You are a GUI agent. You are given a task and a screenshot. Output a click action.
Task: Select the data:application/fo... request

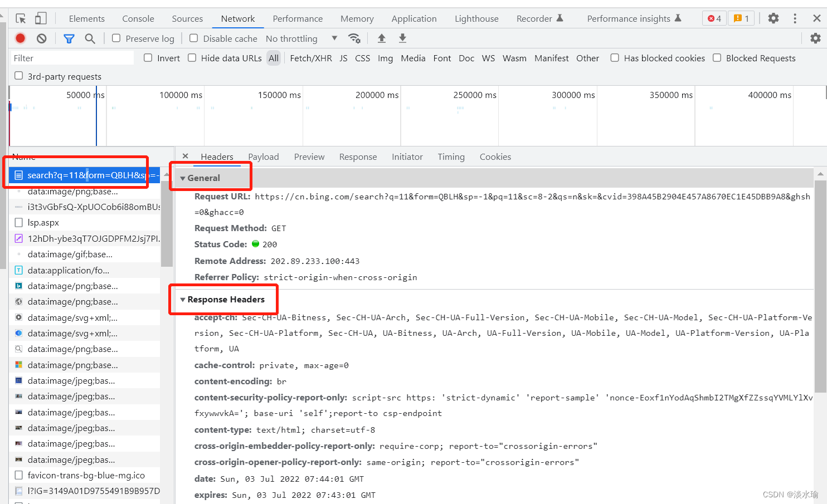[x=84, y=271]
